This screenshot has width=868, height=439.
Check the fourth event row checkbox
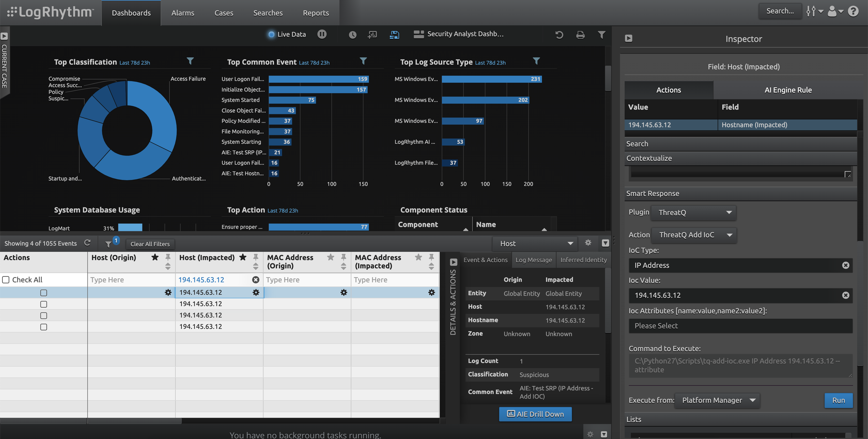coord(43,327)
